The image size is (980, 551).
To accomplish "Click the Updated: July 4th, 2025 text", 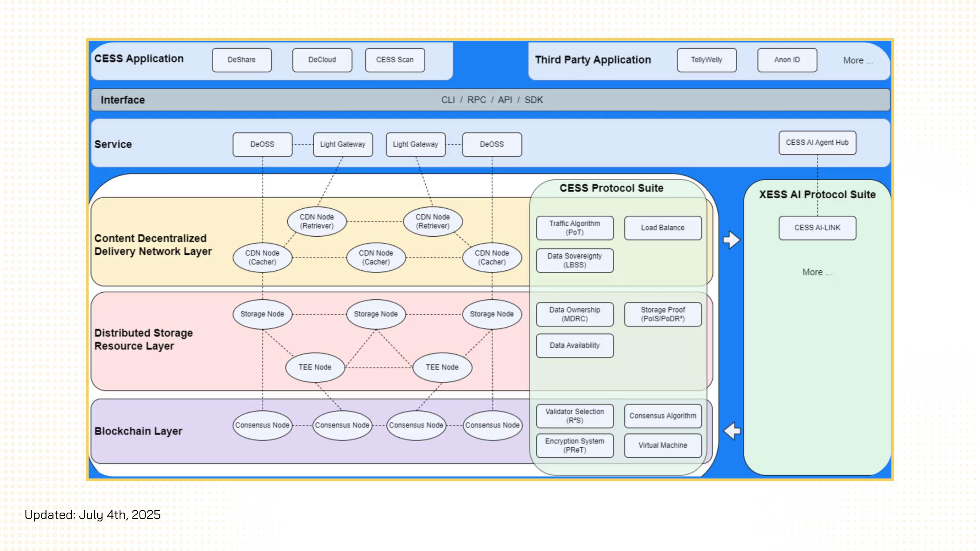I will coord(93,515).
